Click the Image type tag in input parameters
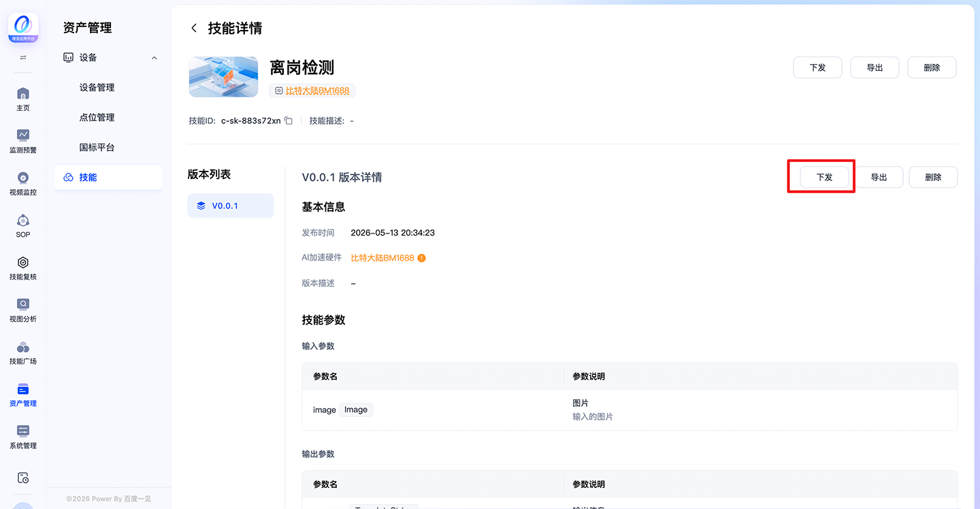 click(356, 410)
